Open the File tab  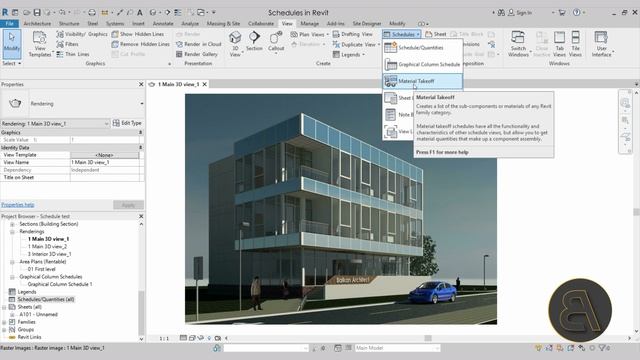pos(9,24)
